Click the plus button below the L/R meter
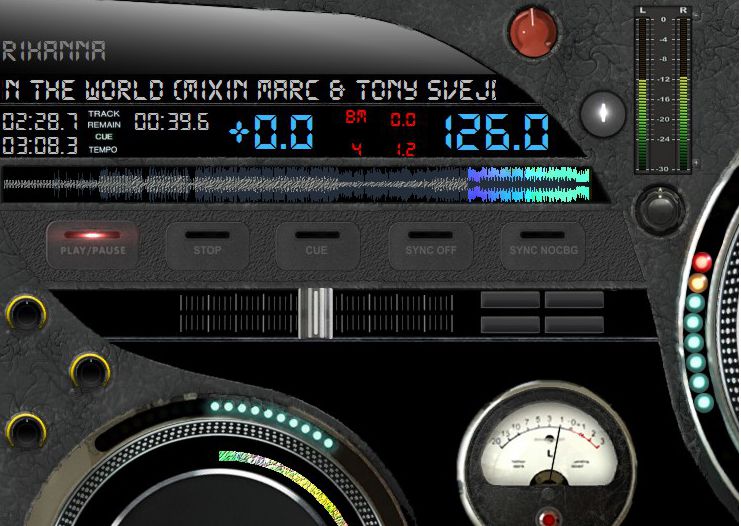Viewport: 741px width, 526px height. point(697,163)
